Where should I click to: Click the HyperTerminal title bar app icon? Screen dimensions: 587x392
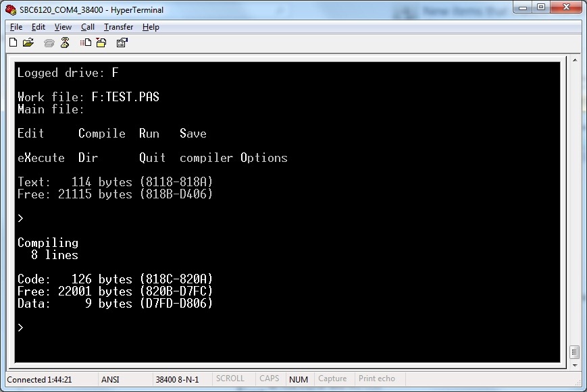[10, 10]
